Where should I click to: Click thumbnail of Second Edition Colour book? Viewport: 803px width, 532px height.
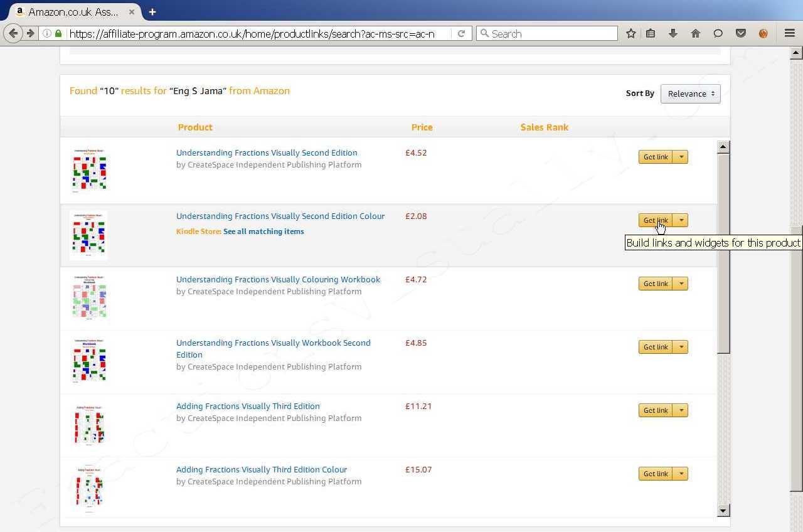[88, 235]
